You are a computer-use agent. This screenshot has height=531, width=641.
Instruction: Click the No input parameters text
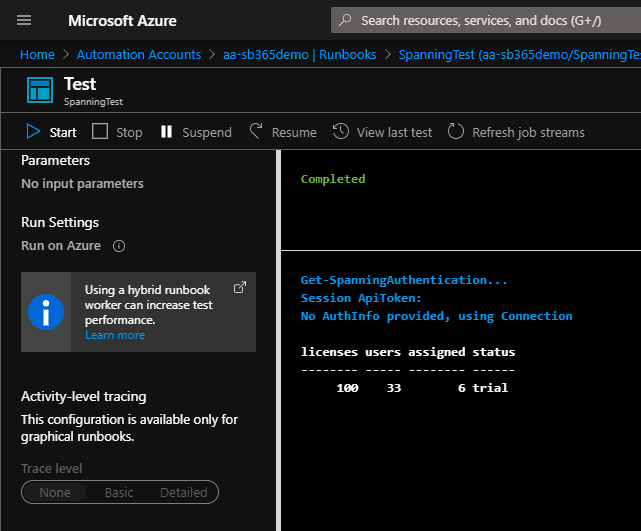click(82, 184)
